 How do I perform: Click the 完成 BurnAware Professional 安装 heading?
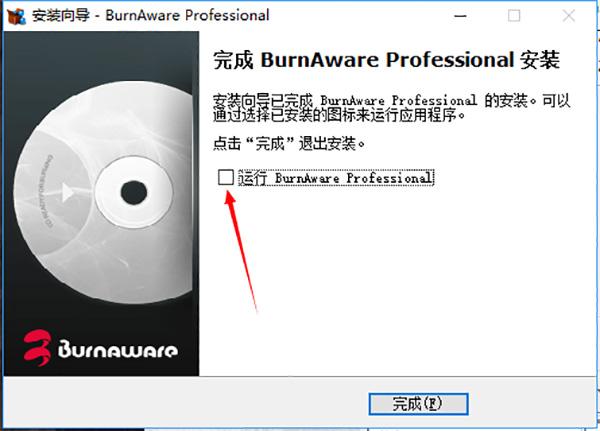click(x=386, y=60)
